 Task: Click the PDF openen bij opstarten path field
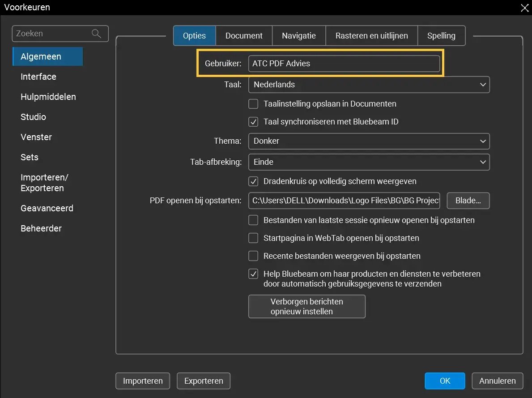344,201
